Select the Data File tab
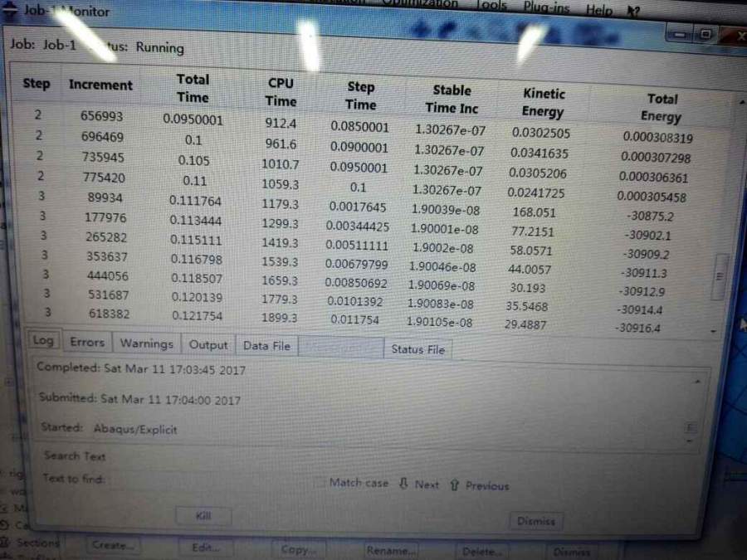The width and height of the screenshot is (747, 560). coord(266,346)
